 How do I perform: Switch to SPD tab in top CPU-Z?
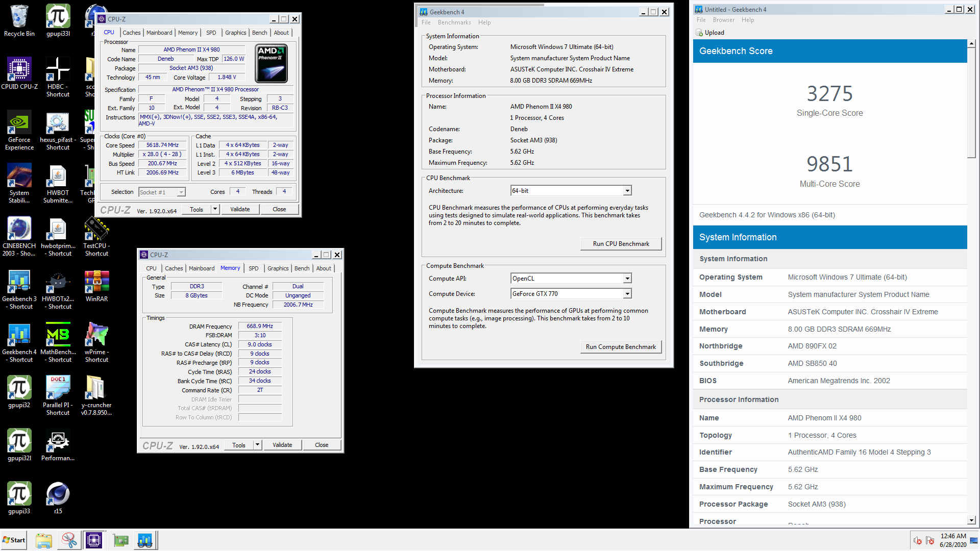point(211,33)
